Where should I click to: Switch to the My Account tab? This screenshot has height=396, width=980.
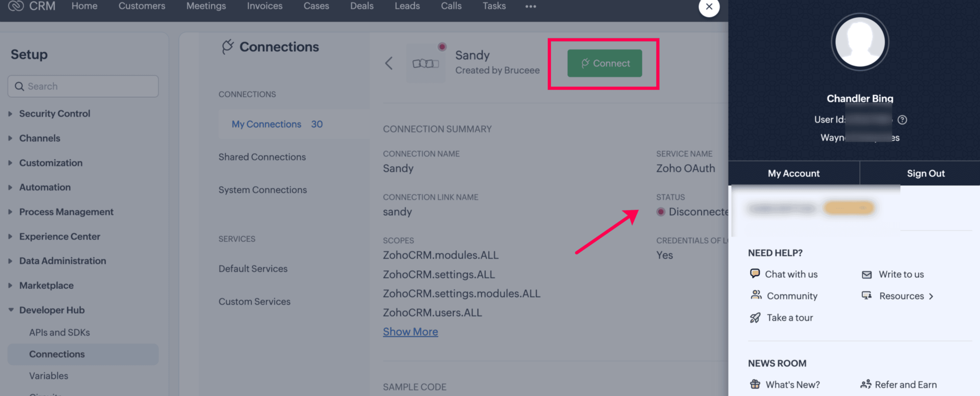click(793, 173)
